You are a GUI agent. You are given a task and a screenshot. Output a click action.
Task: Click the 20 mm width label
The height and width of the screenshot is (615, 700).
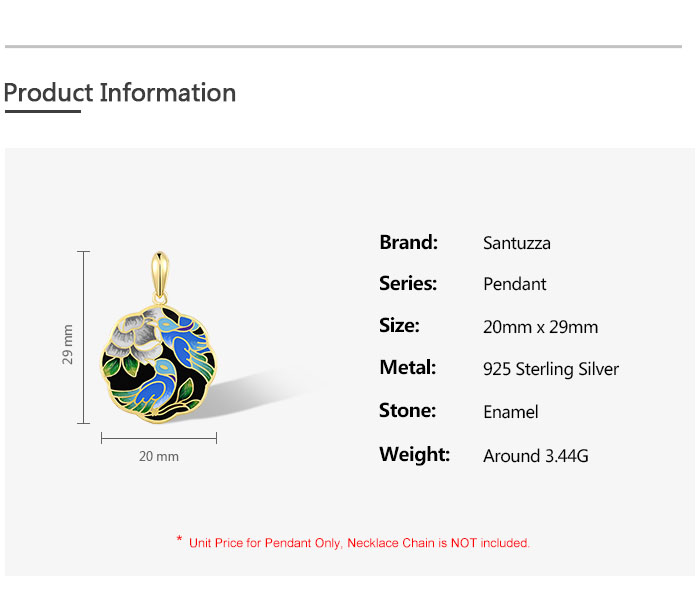tap(159, 457)
